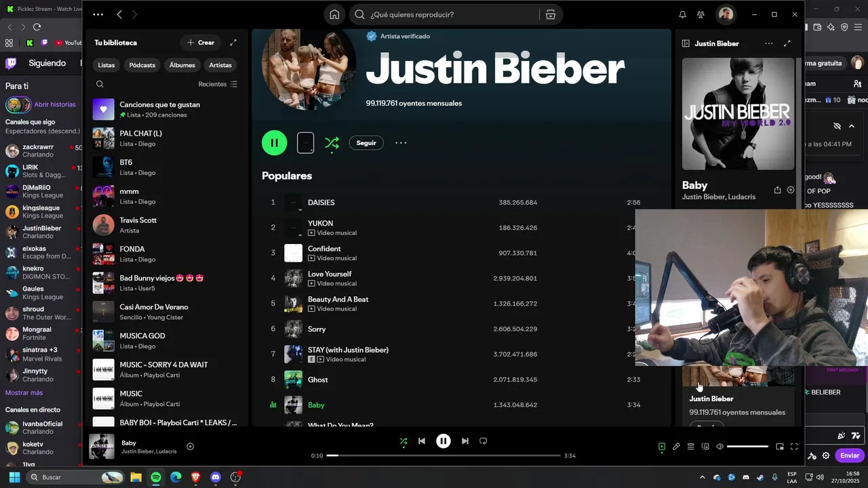Search within Tu biblioteca
Viewport: 868px width, 488px height.
click(100, 84)
